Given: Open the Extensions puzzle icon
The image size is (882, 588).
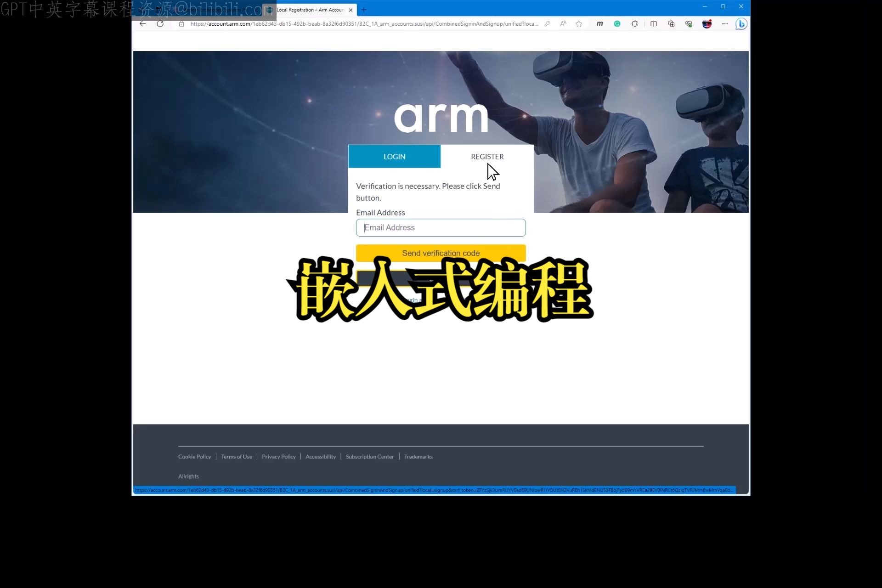Looking at the screenshot, I should tap(635, 24).
